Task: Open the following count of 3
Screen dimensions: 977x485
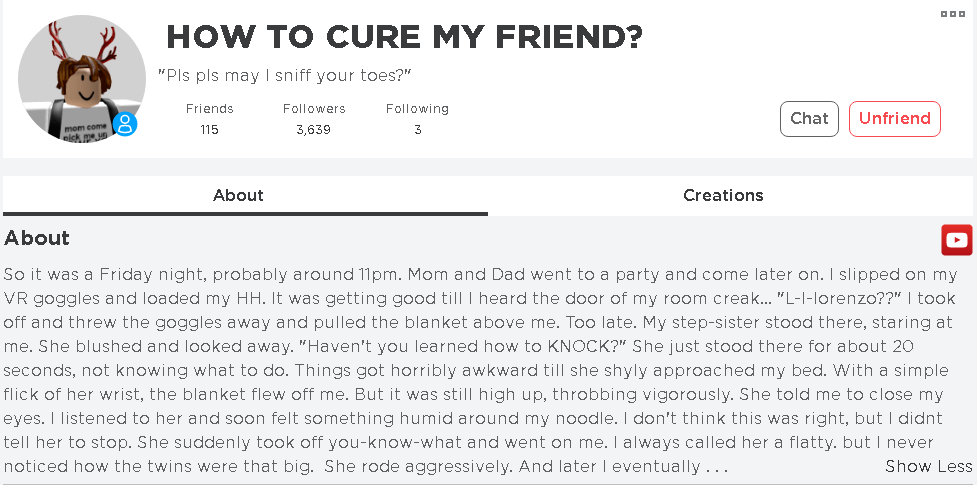Action: point(417,130)
